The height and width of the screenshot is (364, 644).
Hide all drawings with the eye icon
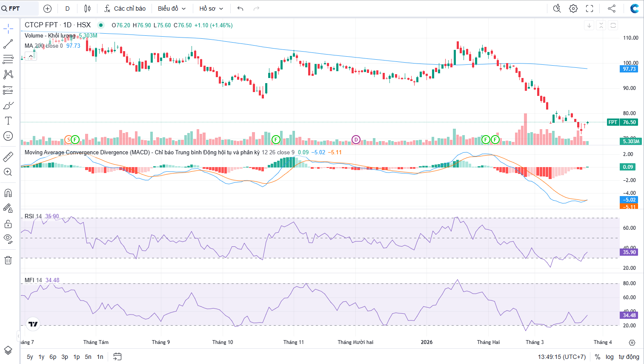(x=8, y=238)
